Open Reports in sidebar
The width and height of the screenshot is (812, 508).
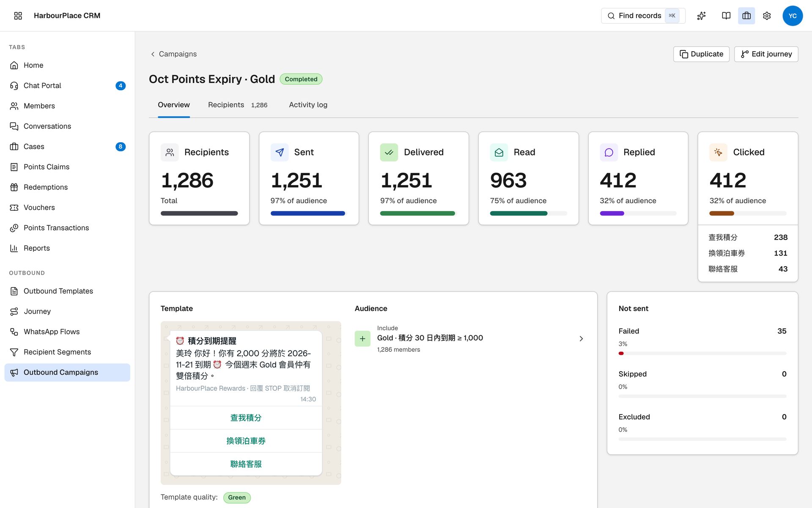67,248
